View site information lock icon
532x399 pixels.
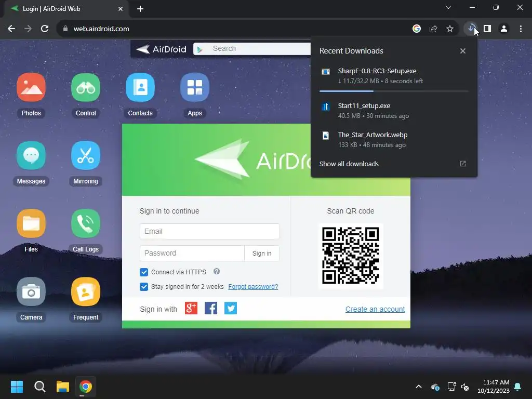[65, 29]
